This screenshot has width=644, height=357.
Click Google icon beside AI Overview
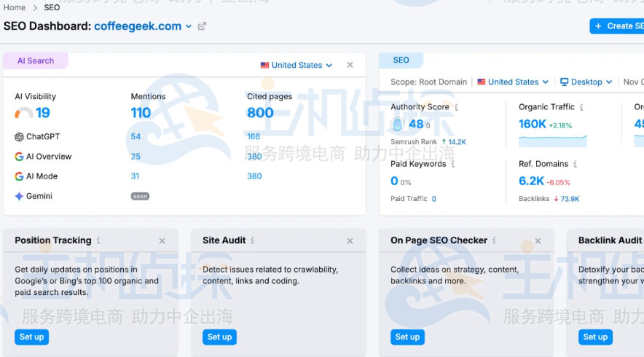click(19, 157)
